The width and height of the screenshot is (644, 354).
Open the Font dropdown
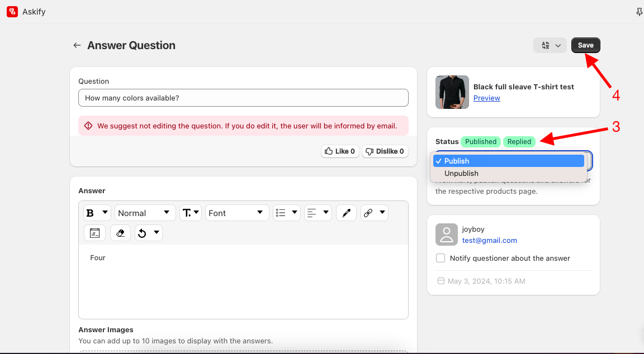(x=237, y=213)
